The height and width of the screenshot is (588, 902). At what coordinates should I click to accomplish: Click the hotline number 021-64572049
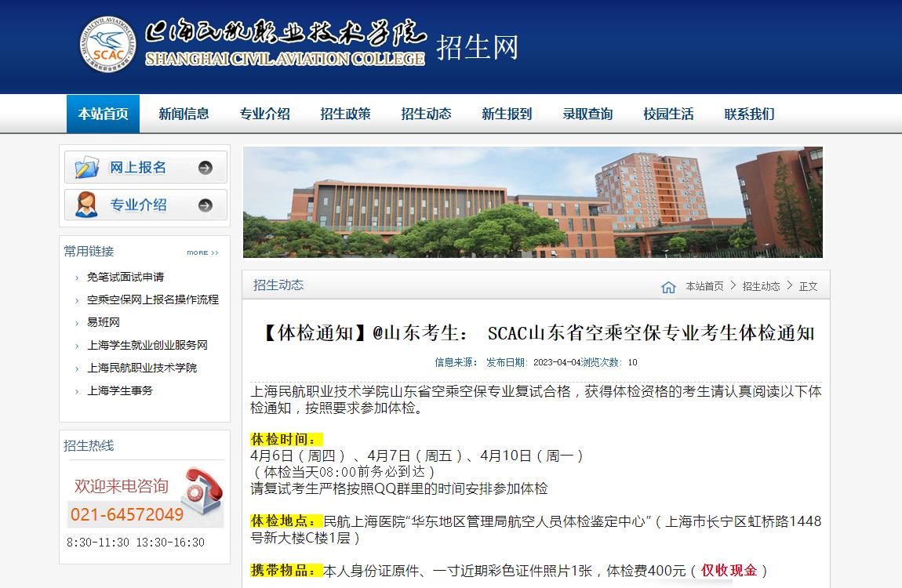tap(126, 514)
